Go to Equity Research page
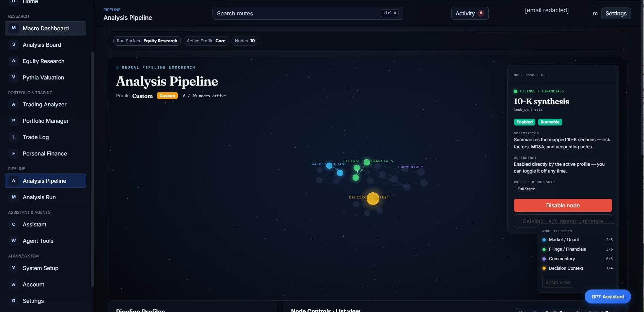 coord(45,61)
